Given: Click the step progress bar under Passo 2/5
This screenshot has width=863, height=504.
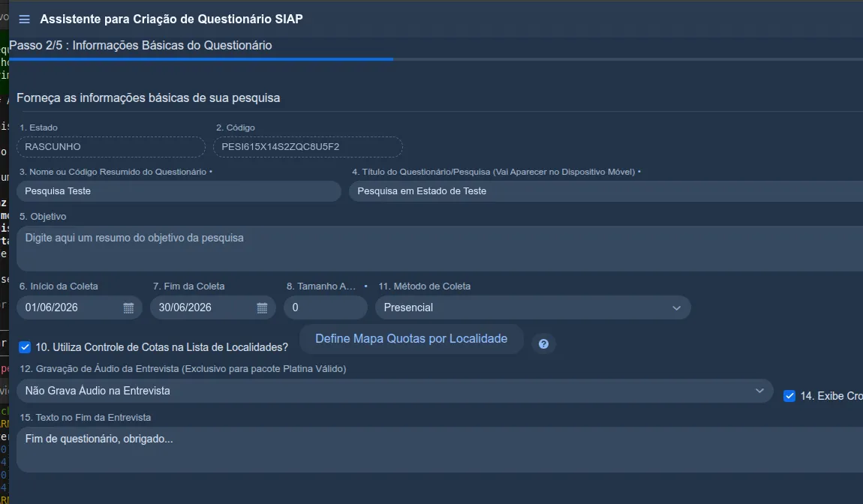Looking at the screenshot, I should click(436, 58).
